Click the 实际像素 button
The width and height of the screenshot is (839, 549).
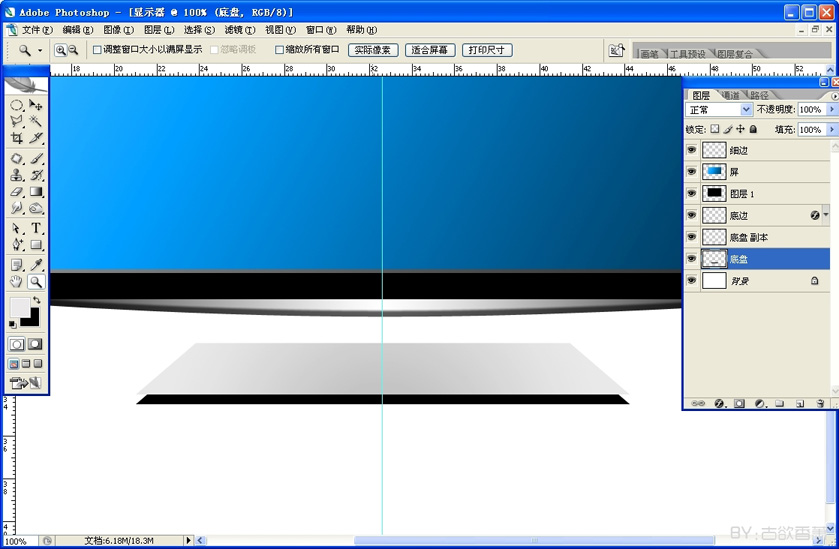tap(372, 50)
